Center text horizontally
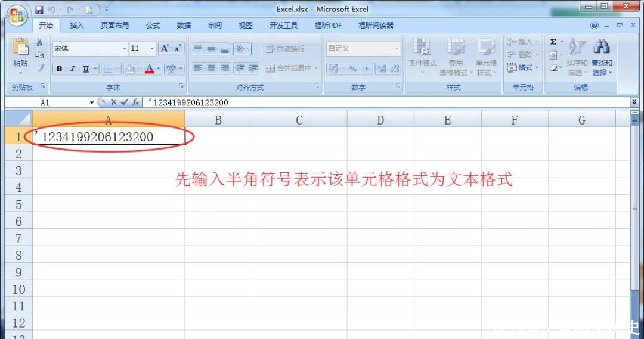This screenshot has width=644, height=339. tap(211, 68)
